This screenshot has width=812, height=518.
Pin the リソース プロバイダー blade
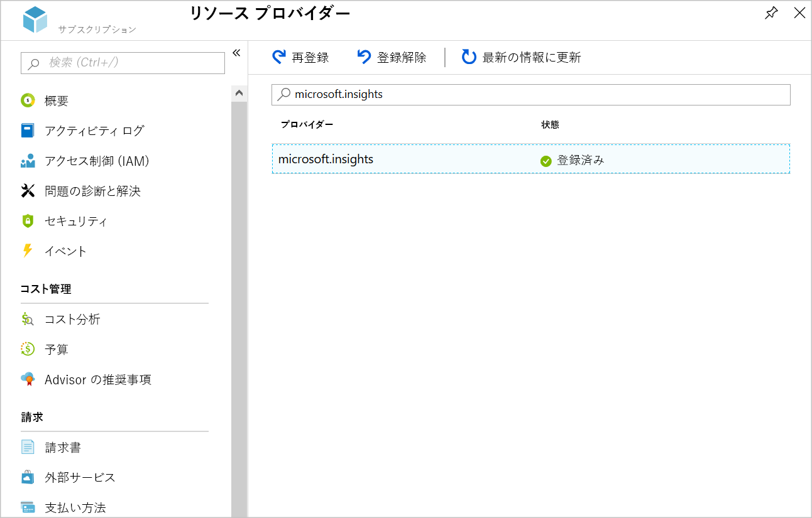point(771,13)
